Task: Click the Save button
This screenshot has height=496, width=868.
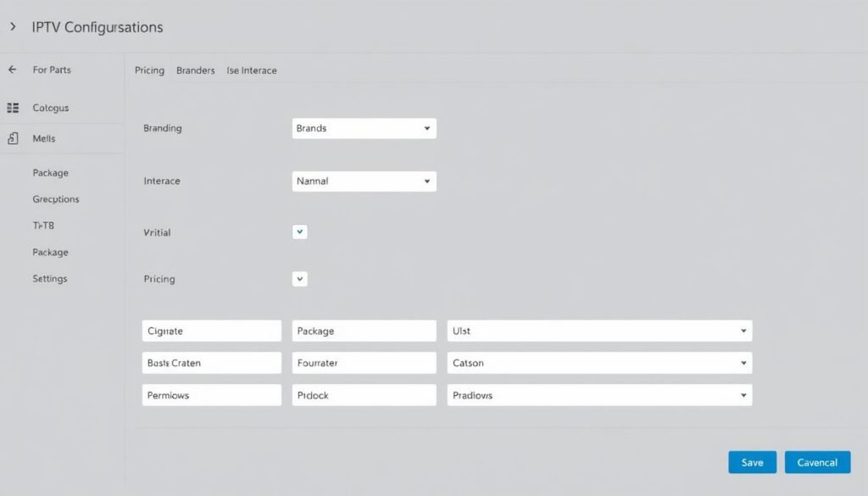Action: coord(752,462)
